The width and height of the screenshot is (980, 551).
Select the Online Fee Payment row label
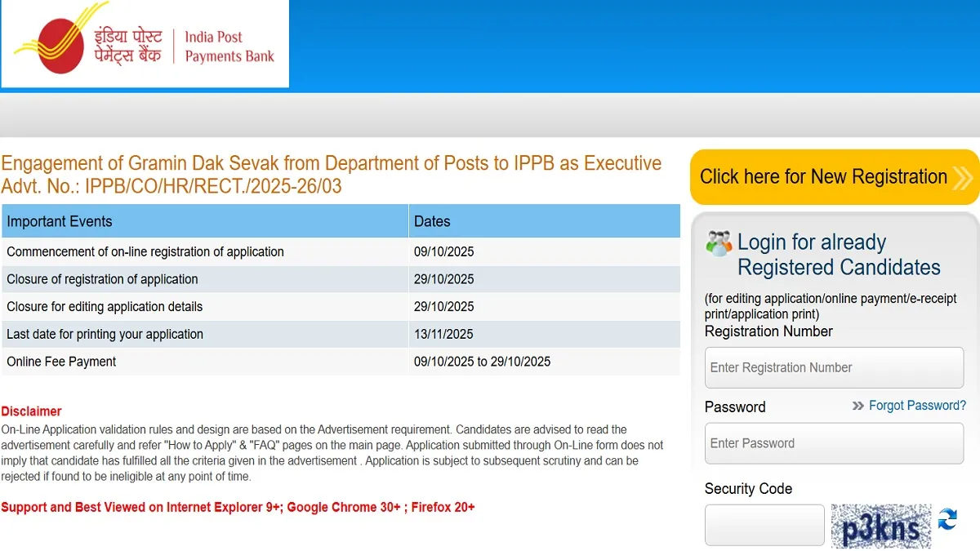(61, 362)
